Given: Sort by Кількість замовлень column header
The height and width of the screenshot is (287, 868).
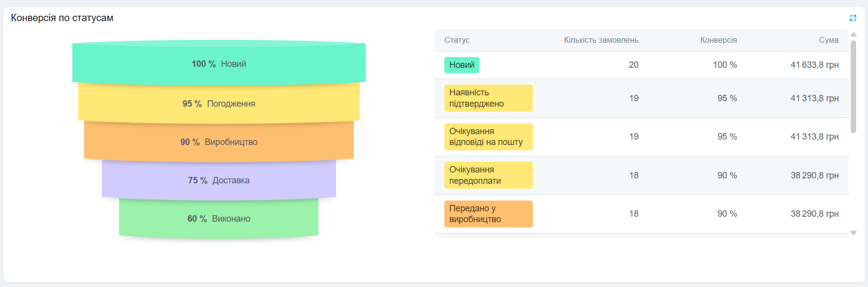Looking at the screenshot, I should (601, 40).
